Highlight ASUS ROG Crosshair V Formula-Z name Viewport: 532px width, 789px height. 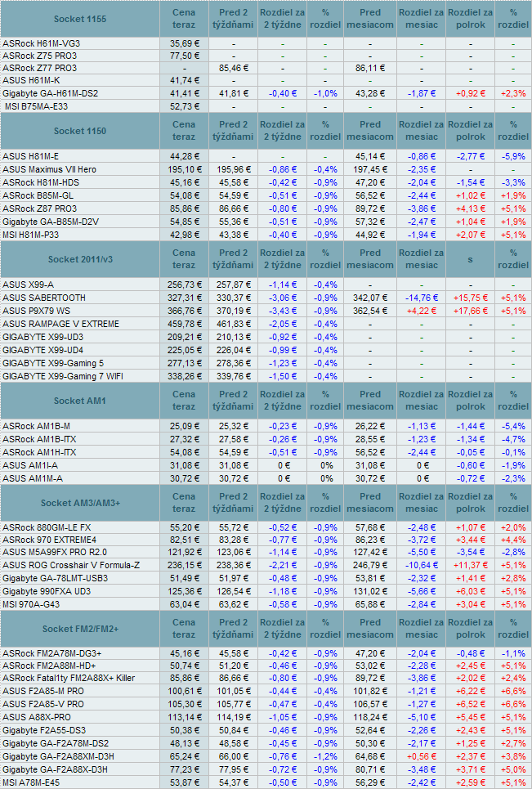click(x=71, y=565)
